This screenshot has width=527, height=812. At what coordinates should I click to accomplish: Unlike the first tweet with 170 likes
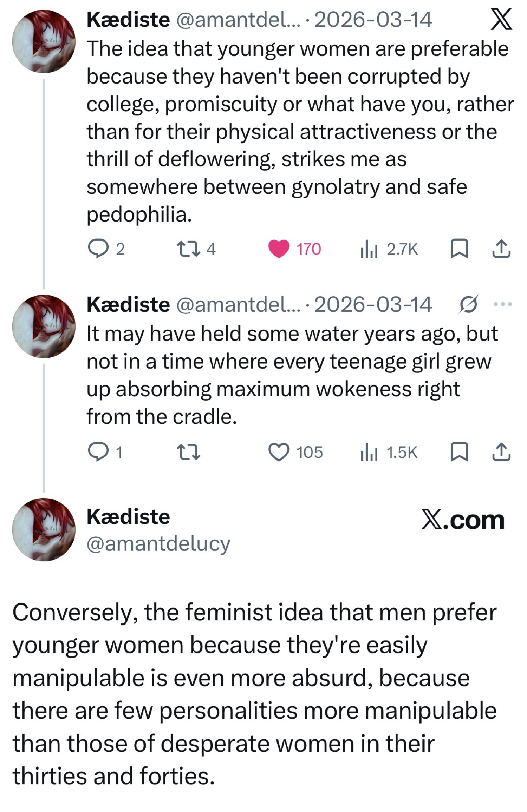pyautogui.click(x=279, y=249)
